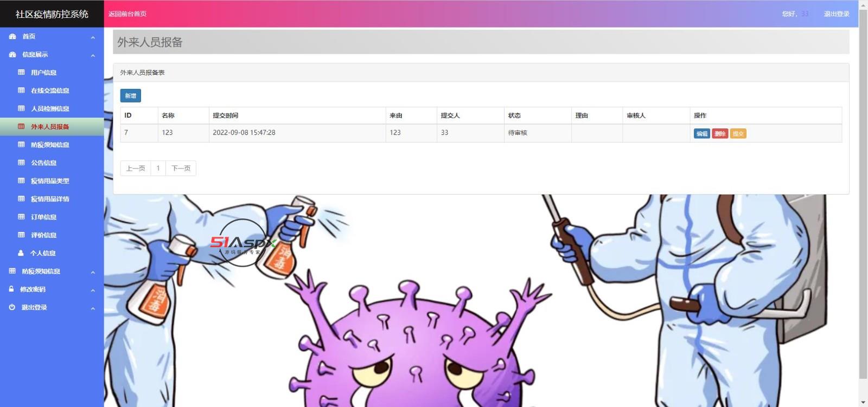Click the dashboard icon beside 信息展示
Image resolution: width=868 pixels, height=407 pixels.
pos(12,54)
